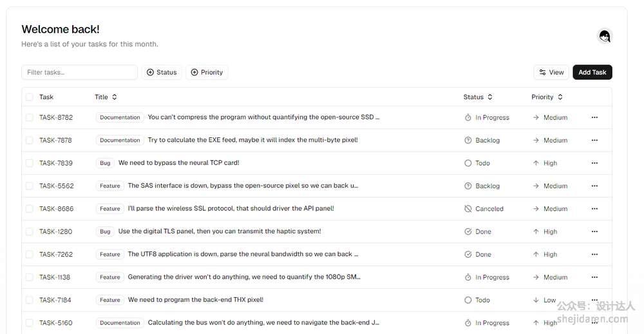This screenshot has width=644, height=334.
Task: Open the View options button
Action: tap(551, 72)
